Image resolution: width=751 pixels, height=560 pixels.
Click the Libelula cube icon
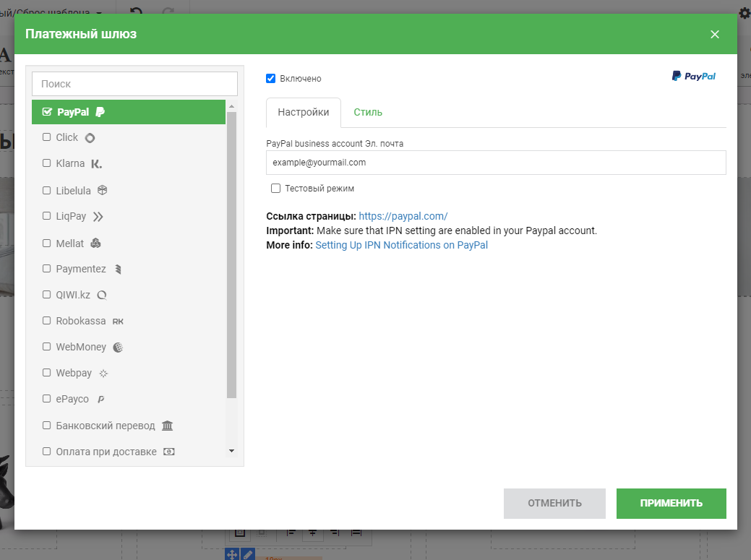pos(103,190)
